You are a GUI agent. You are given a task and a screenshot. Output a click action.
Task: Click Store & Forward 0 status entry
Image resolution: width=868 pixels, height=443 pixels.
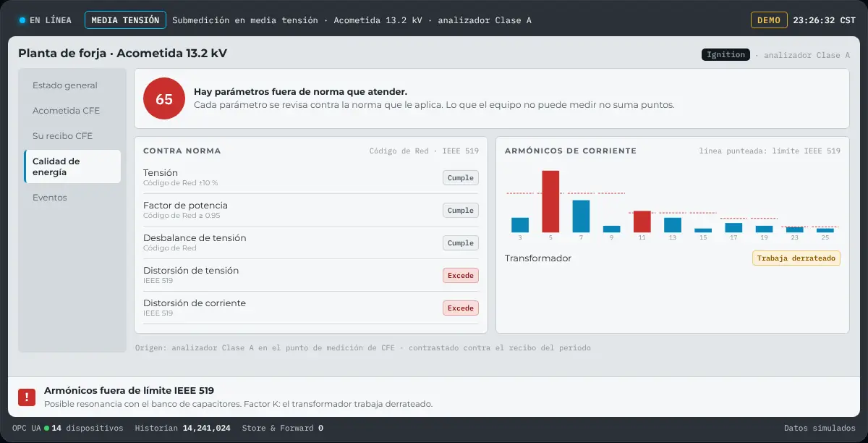[x=283, y=429]
